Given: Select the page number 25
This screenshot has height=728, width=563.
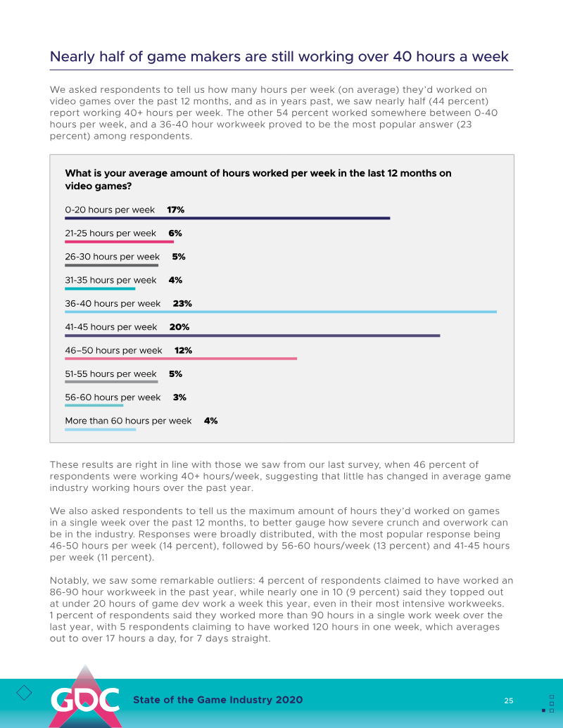Looking at the screenshot, I should click(508, 701).
